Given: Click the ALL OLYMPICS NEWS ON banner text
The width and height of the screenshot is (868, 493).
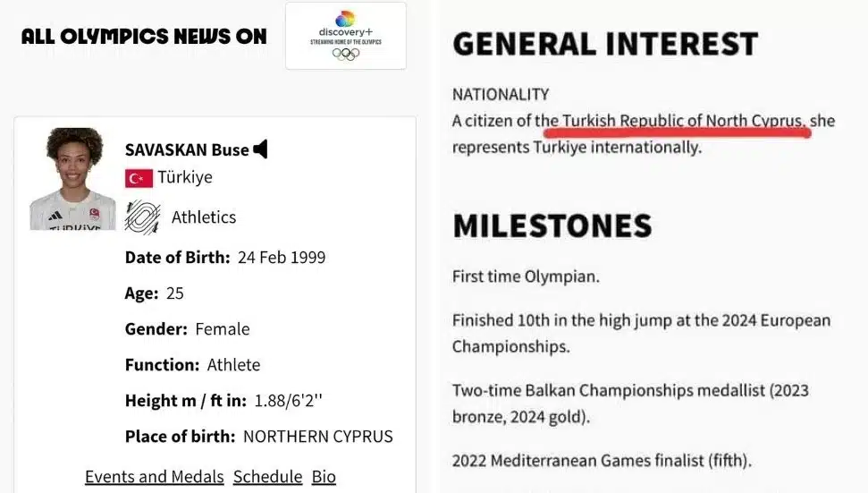Looking at the screenshot, I should pos(144,37).
